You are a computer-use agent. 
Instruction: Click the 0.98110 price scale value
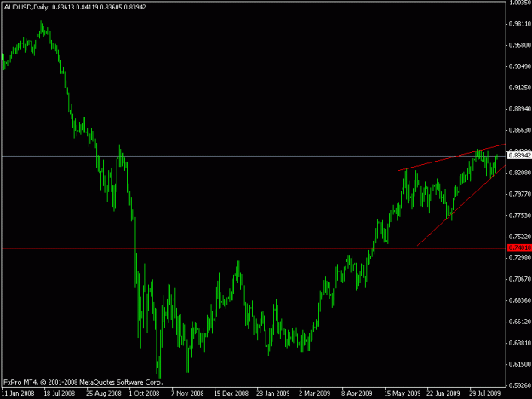(x=520, y=24)
